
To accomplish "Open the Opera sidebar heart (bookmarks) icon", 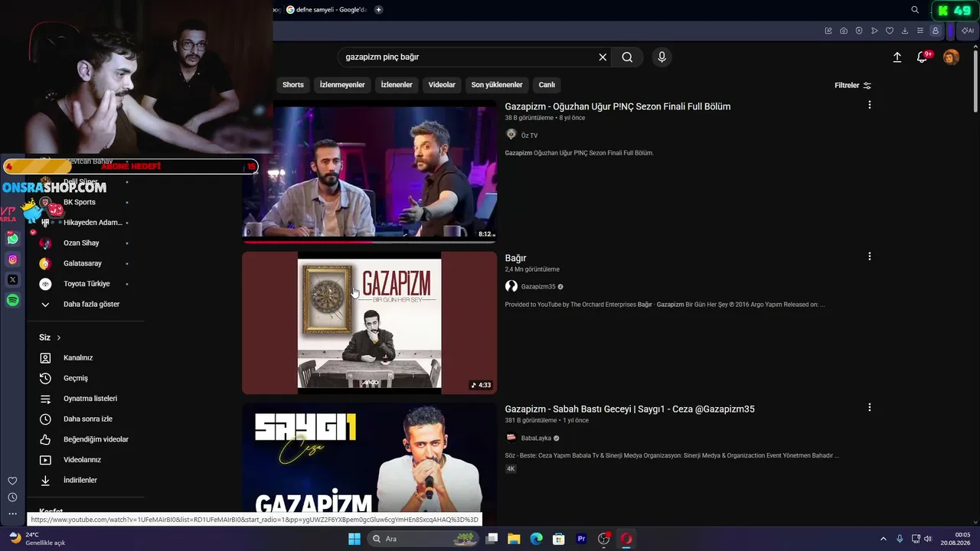I will 12,481.
